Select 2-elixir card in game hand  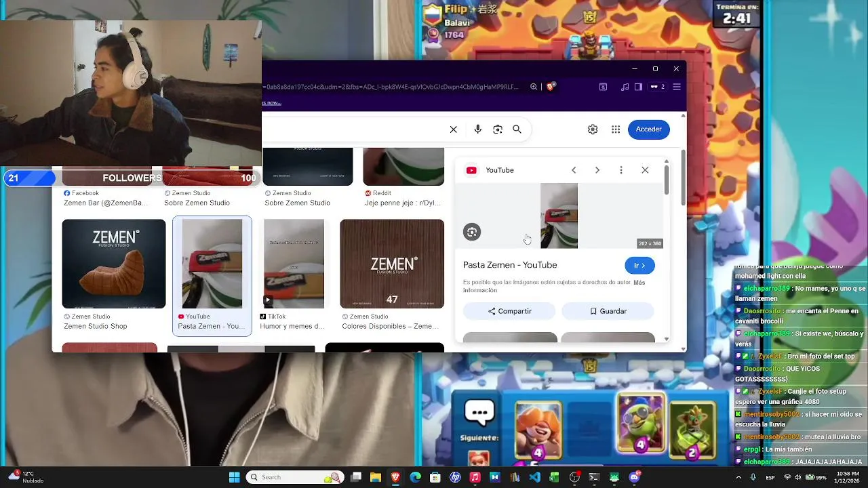(692, 430)
